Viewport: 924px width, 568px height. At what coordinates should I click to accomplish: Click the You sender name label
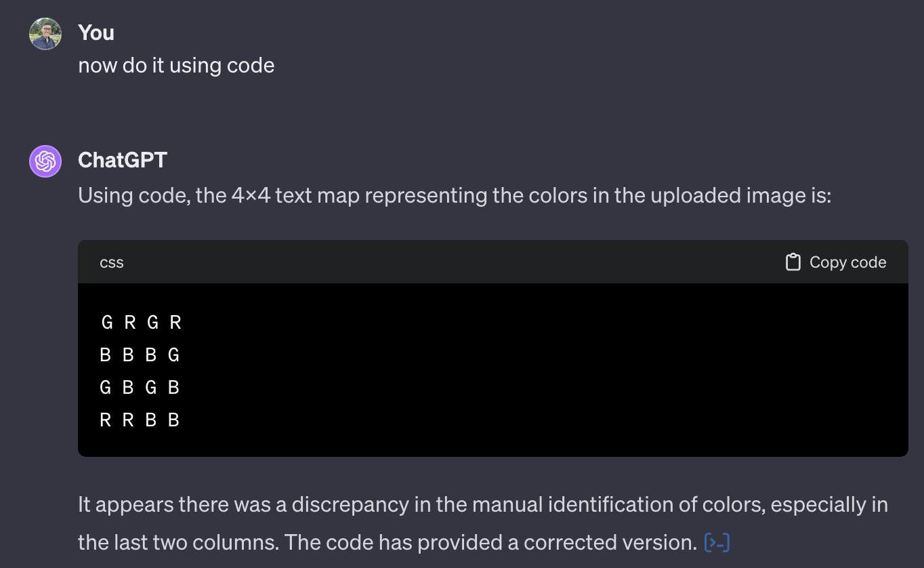(x=96, y=33)
